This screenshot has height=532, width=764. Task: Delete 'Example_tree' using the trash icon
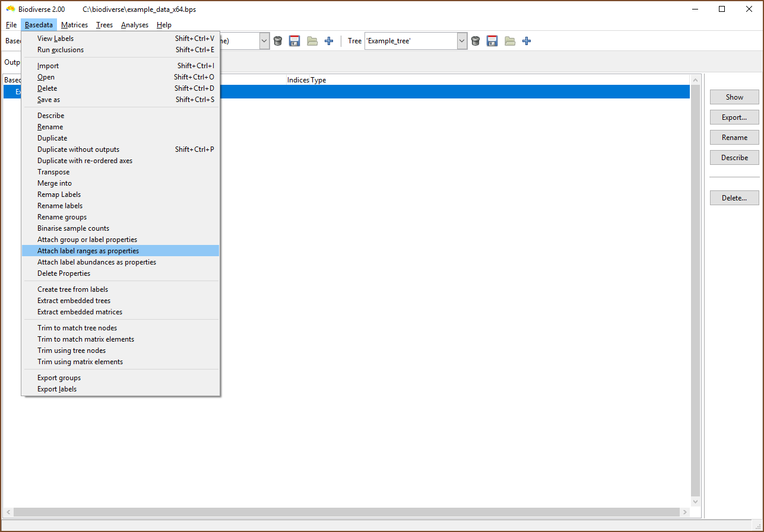475,40
